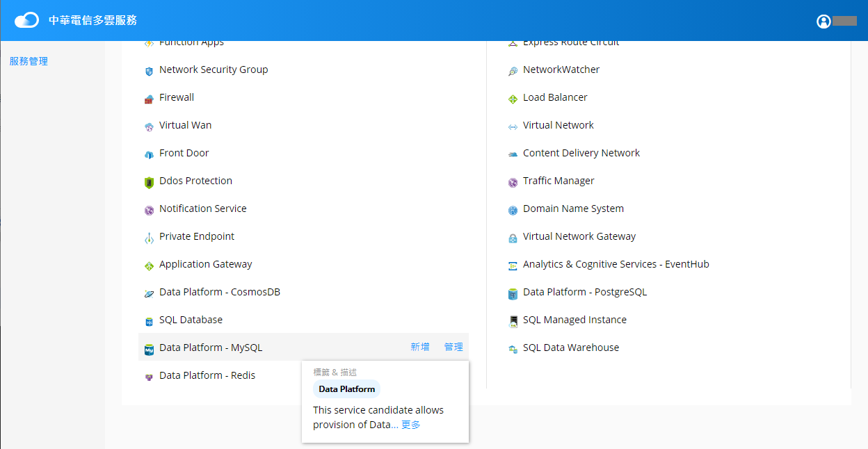
Task: Click the Virtual Network icon
Action: tap(513, 126)
